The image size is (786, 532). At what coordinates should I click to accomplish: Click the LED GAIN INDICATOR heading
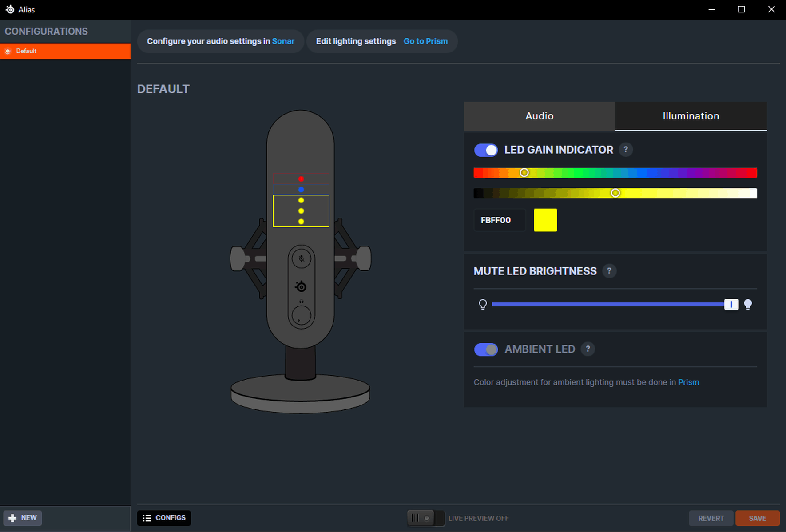(x=559, y=150)
